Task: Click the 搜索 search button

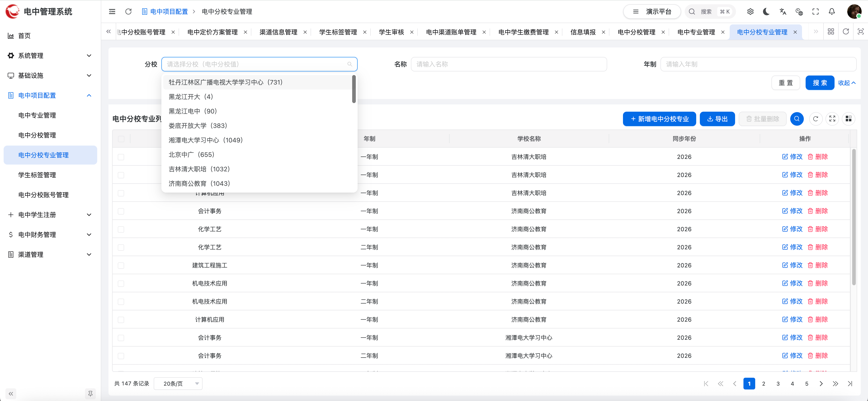Action: pyautogui.click(x=820, y=83)
